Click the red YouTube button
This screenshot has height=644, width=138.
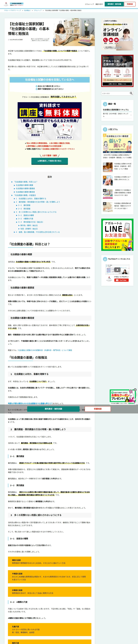click(121, 280)
